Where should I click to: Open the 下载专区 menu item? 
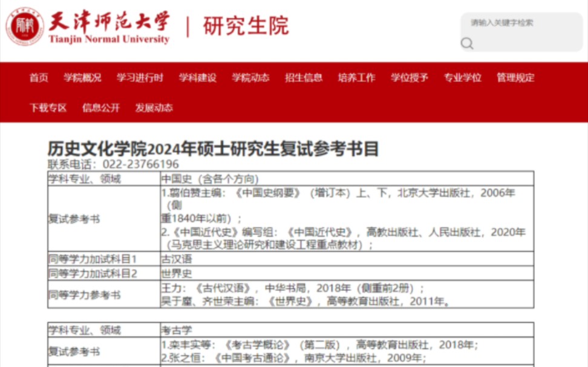point(48,108)
